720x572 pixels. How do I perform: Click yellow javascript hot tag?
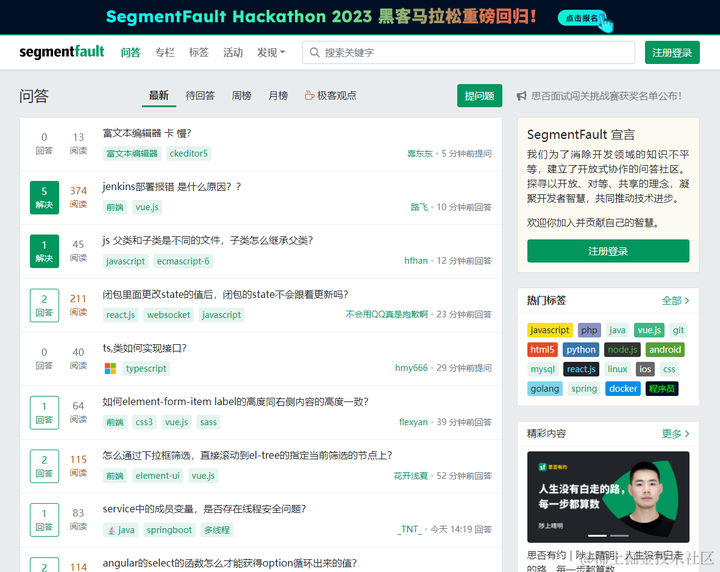tap(550, 330)
